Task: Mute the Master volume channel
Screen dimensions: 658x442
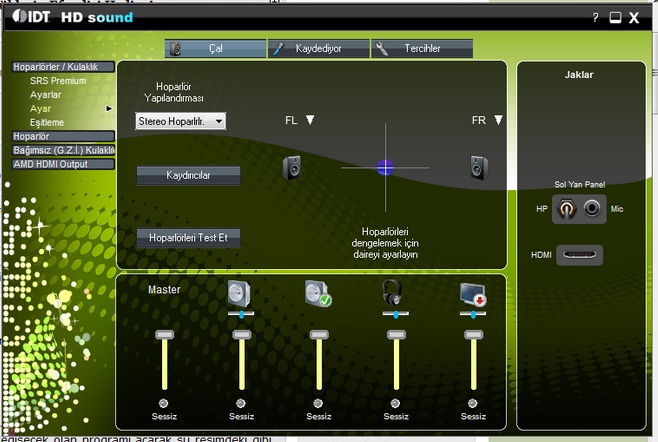Action: click(x=163, y=402)
